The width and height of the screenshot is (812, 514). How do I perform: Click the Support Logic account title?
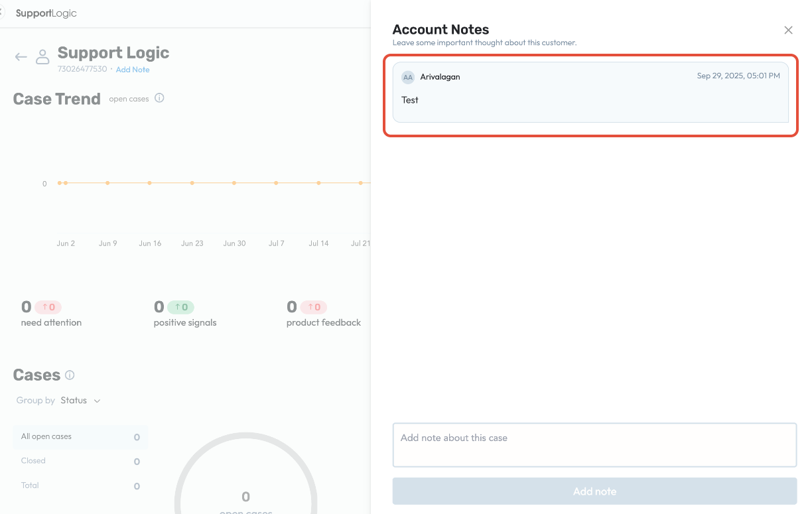click(113, 53)
